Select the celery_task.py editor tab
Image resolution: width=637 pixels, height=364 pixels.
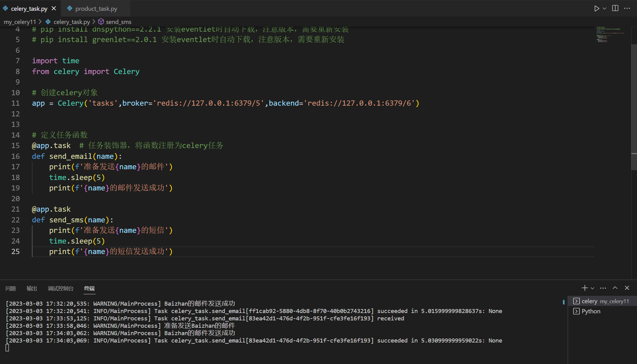click(x=30, y=9)
